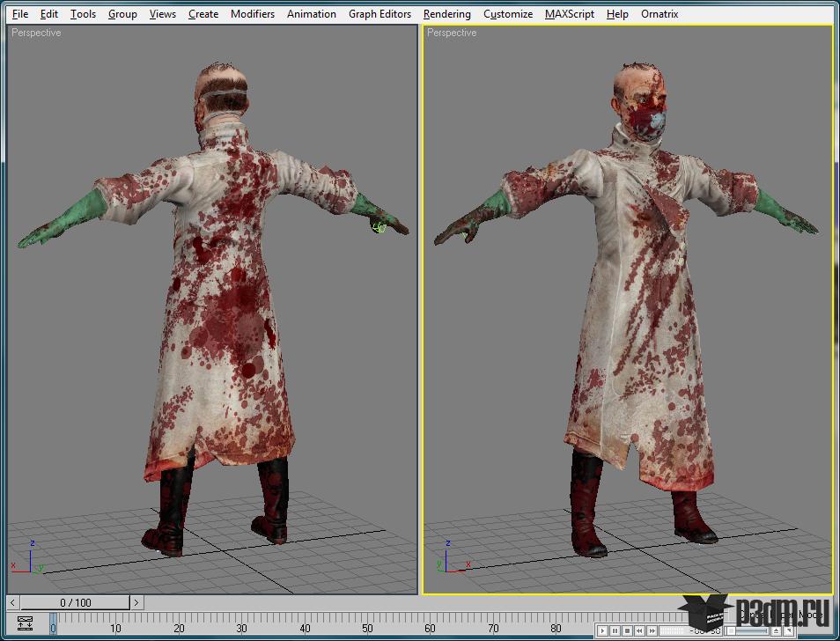The image size is (840, 641).
Task: Open the Group menu
Action: click(x=122, y=14)
